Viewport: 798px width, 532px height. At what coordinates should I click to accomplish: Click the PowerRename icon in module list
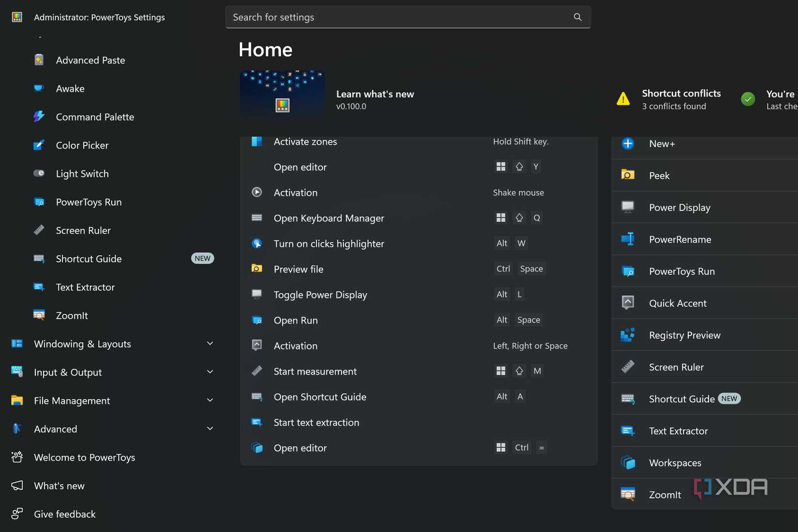(x=628, y=239)
